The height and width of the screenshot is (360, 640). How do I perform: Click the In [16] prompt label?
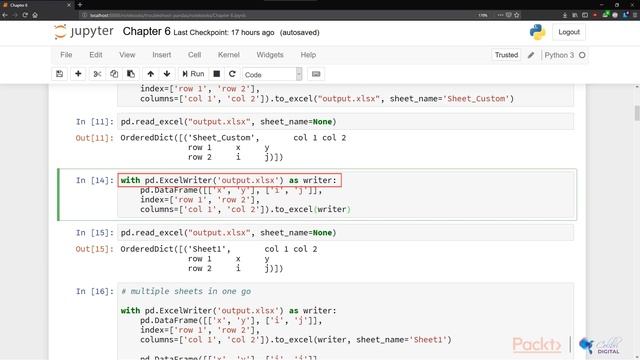pyautogui.click(x=94, y=291)
